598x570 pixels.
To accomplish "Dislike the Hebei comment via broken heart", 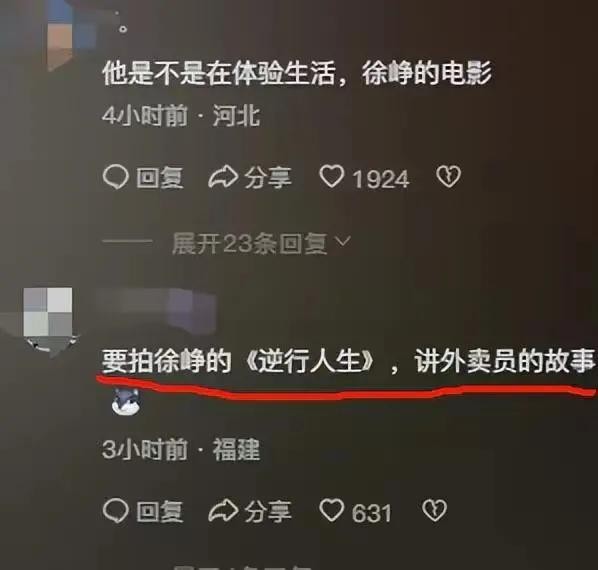I will (x=448, y=177).
